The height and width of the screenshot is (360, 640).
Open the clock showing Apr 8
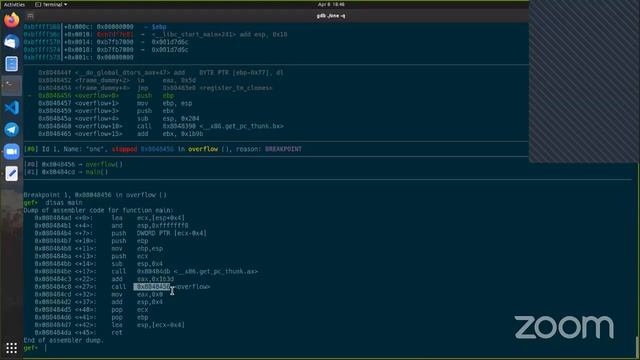click(x=331, y=4)
